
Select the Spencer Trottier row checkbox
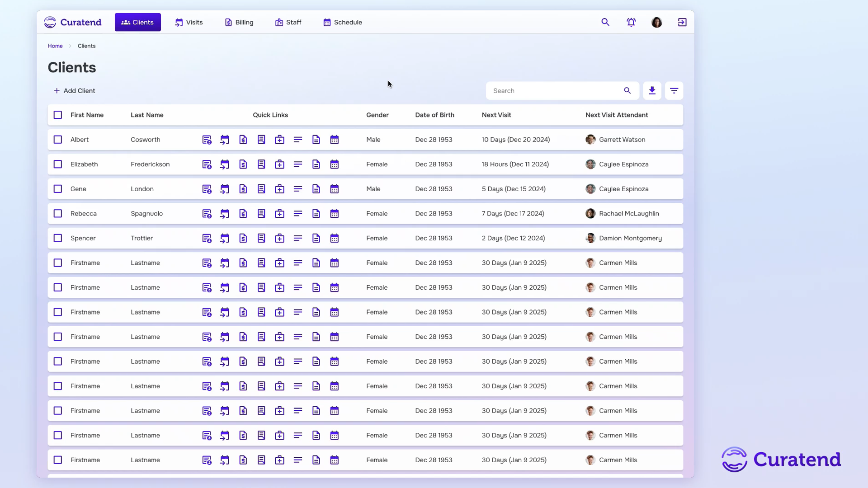(x=58, y=238)
